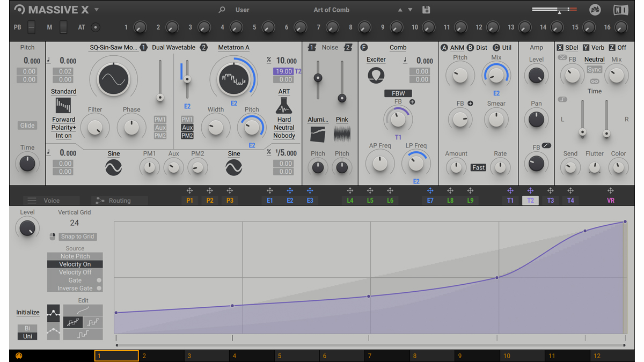Select Velocity Off as source
Screen dimensions: 644x362
(75, 272)
